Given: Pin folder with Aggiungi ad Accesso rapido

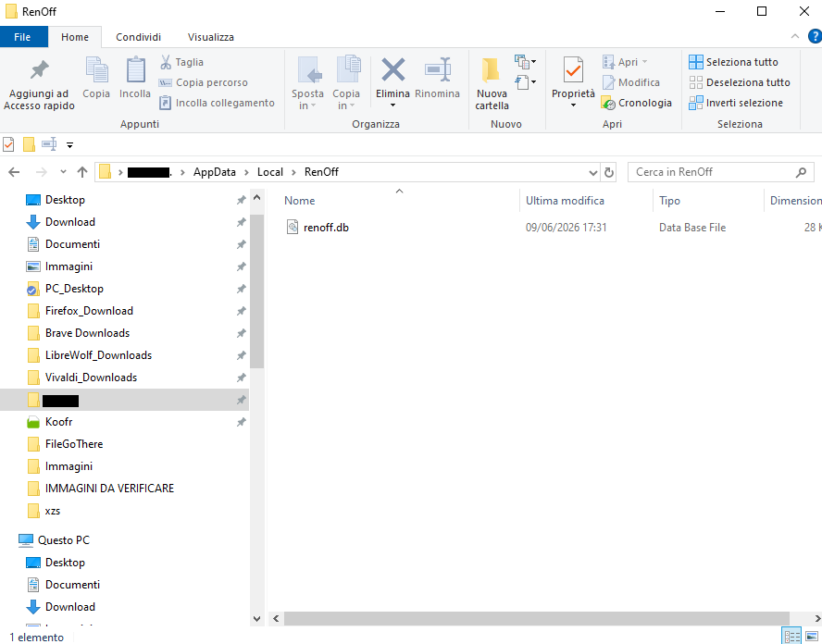Looking at the screenshot, I should [x=39, y=83].
